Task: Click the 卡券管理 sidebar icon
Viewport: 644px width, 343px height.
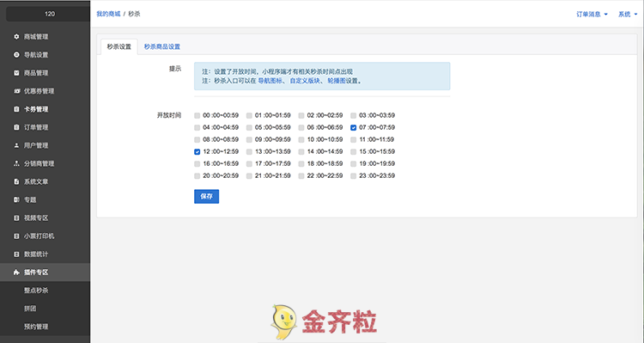Action: click(x=16, y=109)
